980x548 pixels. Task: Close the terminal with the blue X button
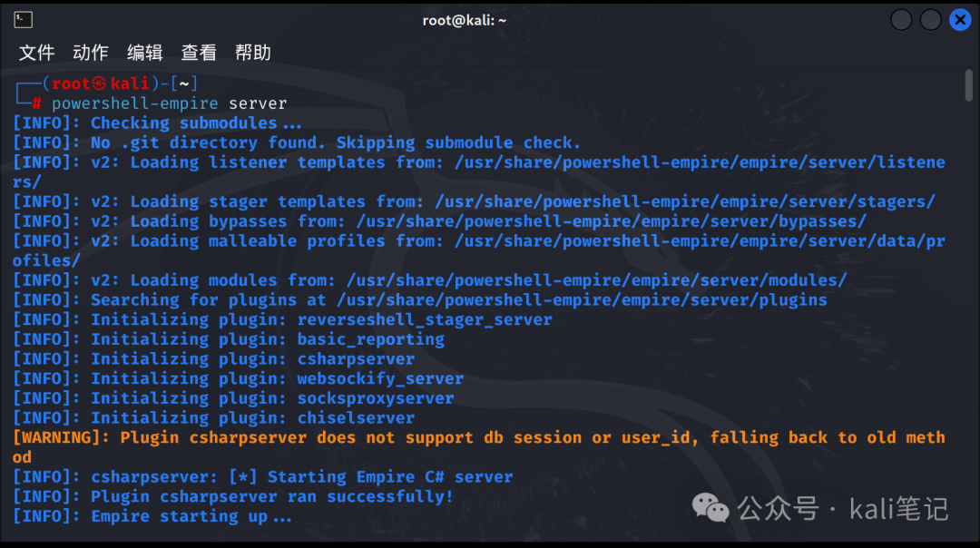pos(960,20)
